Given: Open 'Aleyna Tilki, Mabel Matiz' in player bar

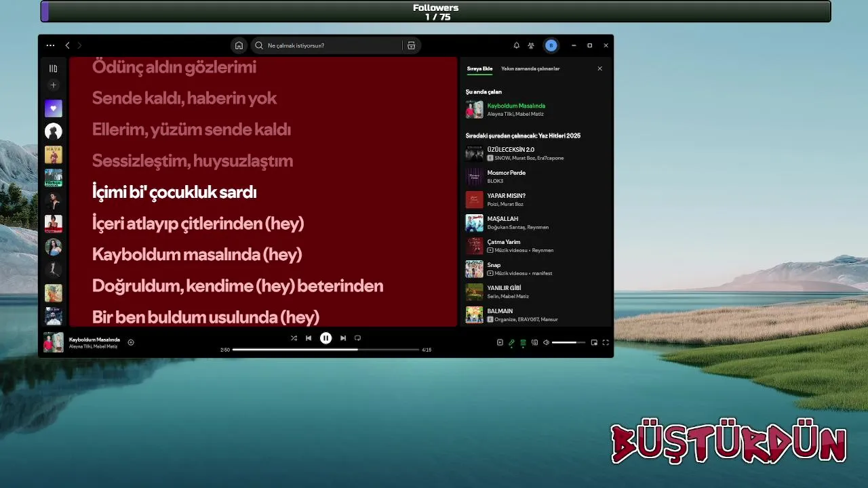Looking at the screenshot, I should 93,346.
